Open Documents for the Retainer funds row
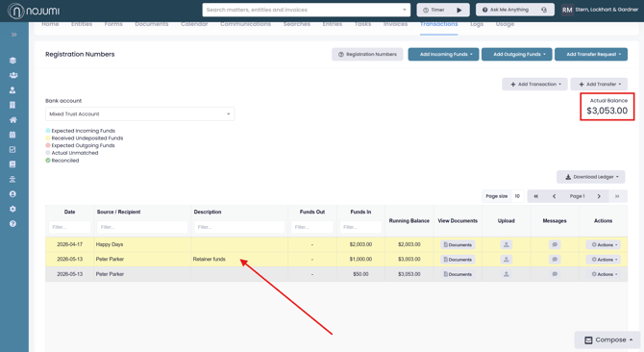The width and height of the screenshot is (644, 352). pyautogui.click(x=458, y=260)
